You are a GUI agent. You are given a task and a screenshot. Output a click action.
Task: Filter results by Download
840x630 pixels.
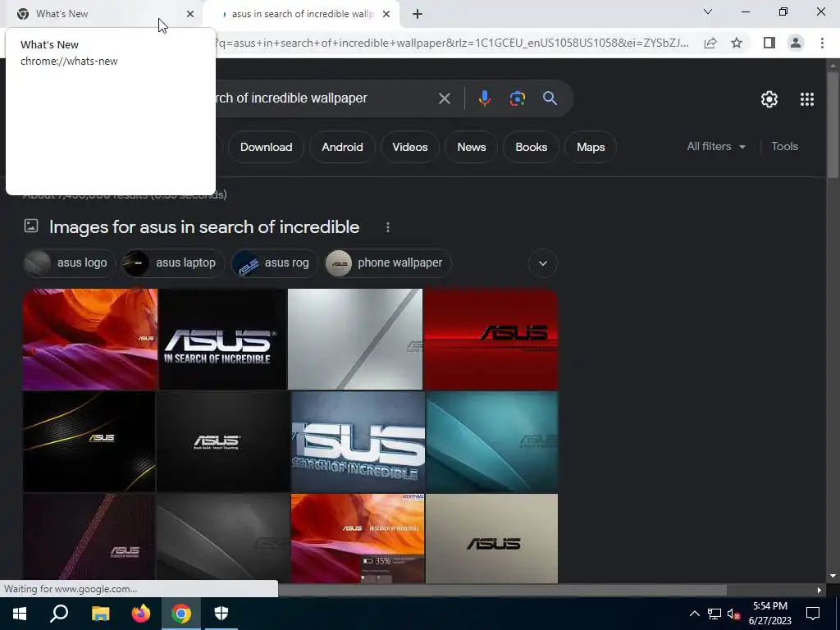click(267, 147)
